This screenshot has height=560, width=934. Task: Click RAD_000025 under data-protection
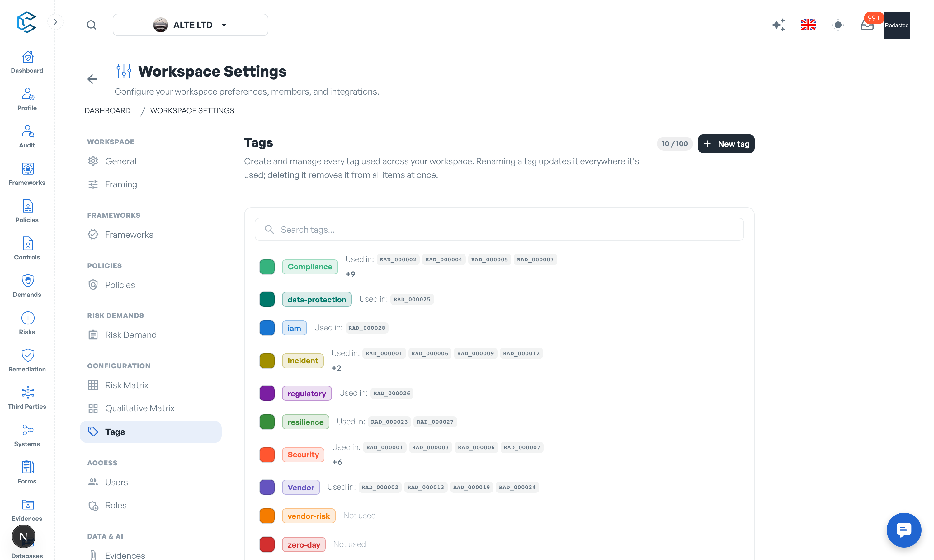point(412,299)
